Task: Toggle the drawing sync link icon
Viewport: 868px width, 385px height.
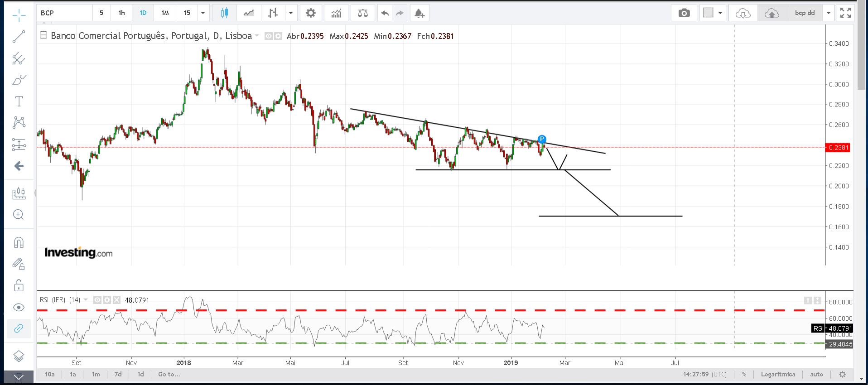Action: [x=19, y=329]
